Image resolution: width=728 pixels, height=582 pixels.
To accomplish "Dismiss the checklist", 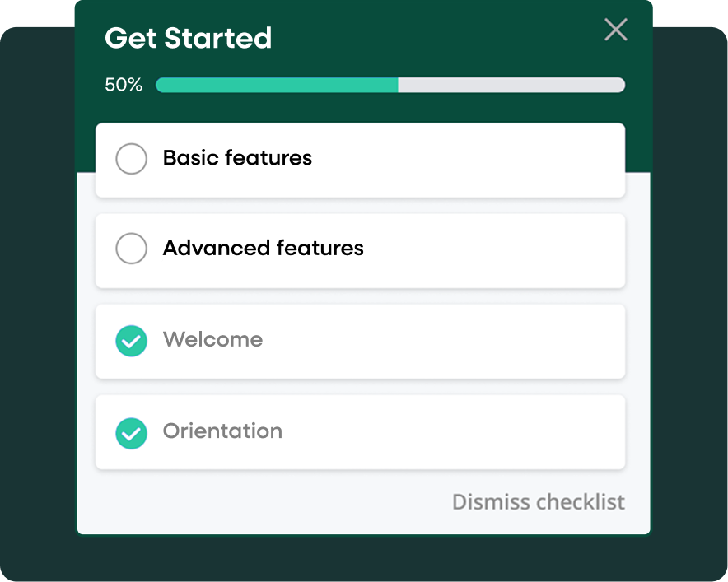I will pos(537,501).
